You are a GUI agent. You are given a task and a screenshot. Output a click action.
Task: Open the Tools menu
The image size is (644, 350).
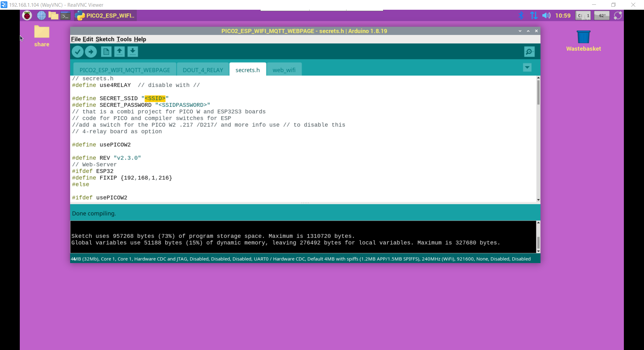coord(124,39)
